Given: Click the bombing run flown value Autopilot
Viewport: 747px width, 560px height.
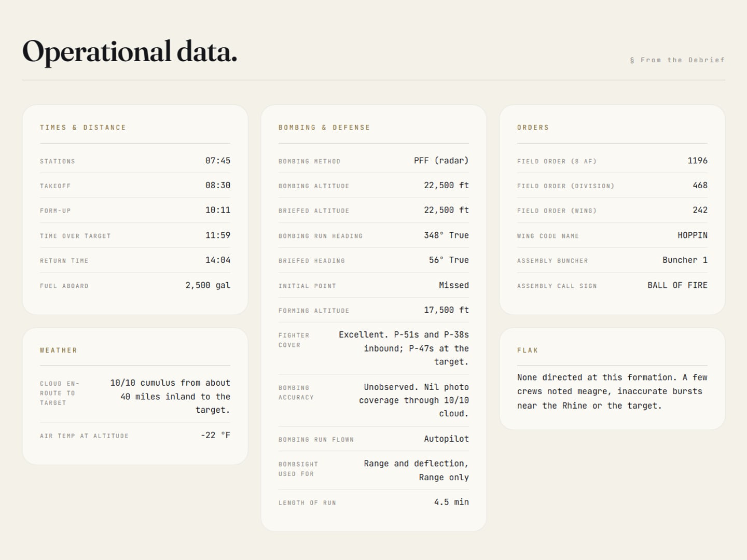Looking at the screenshot, I should click(x=446, y=439).
